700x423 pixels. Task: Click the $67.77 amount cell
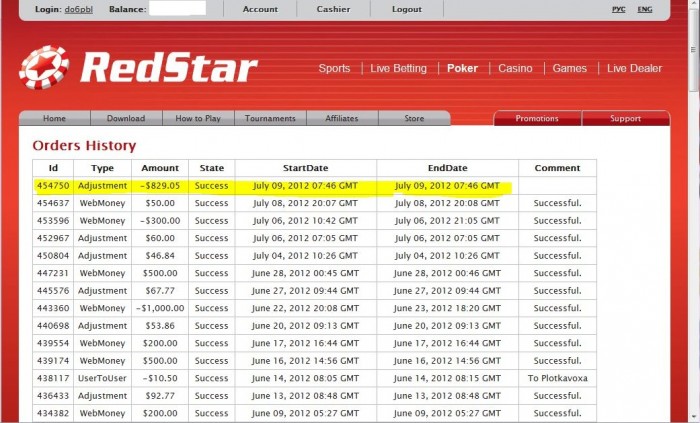pos(160,290)
